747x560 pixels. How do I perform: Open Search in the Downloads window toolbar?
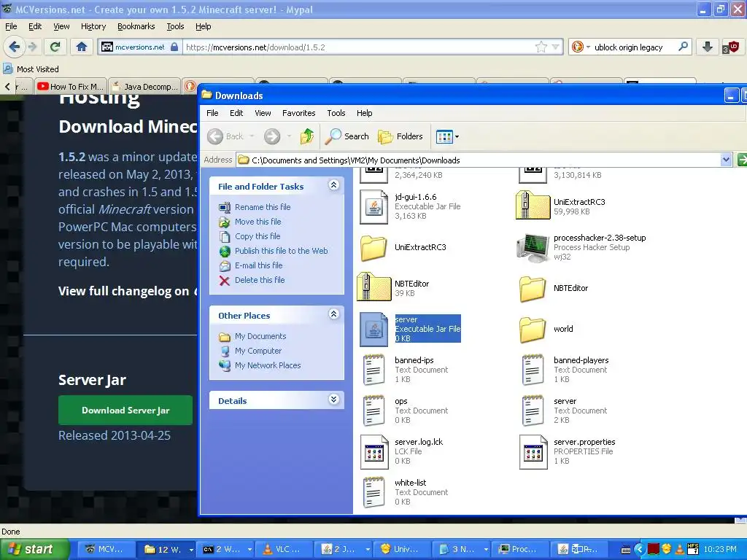tap(347, 136)
